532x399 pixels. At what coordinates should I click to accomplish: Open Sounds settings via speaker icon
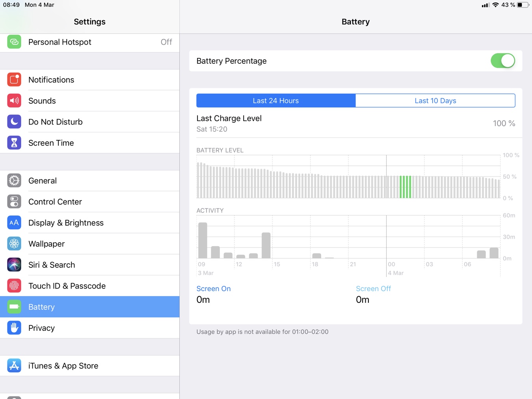click(x=14, y=101)
